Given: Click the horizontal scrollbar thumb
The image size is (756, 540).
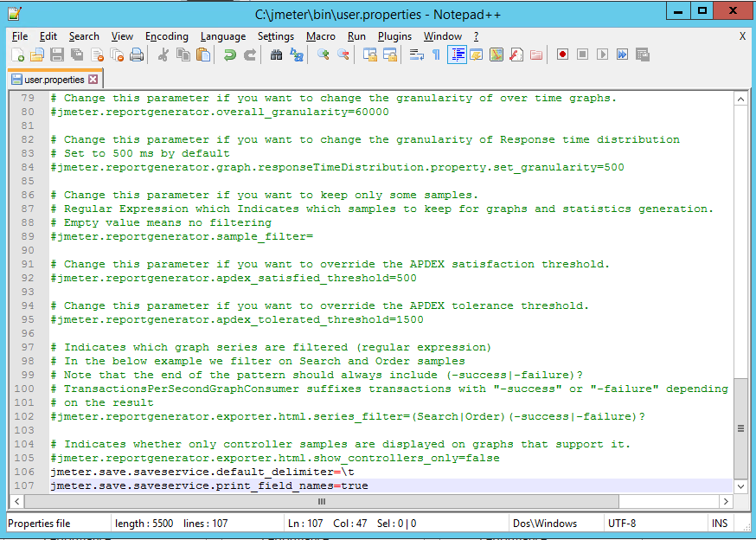Looking at the screenshot, I should click(322, 501).
